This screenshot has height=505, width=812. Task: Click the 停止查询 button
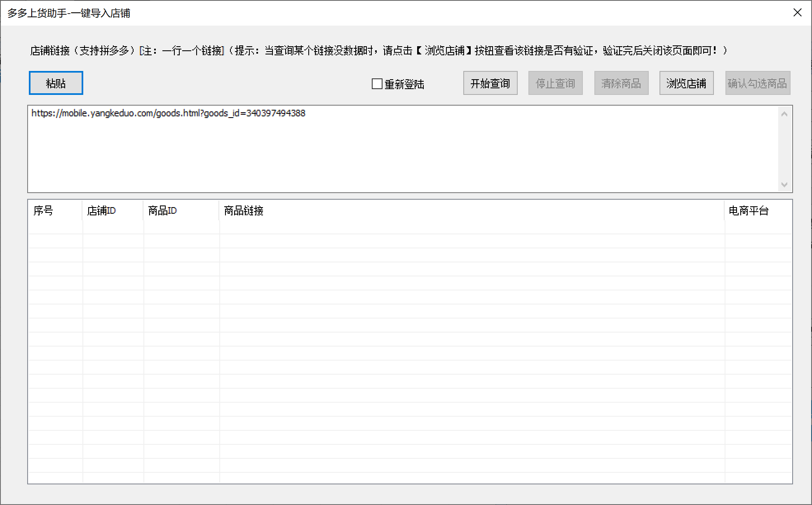coord(555,83)
